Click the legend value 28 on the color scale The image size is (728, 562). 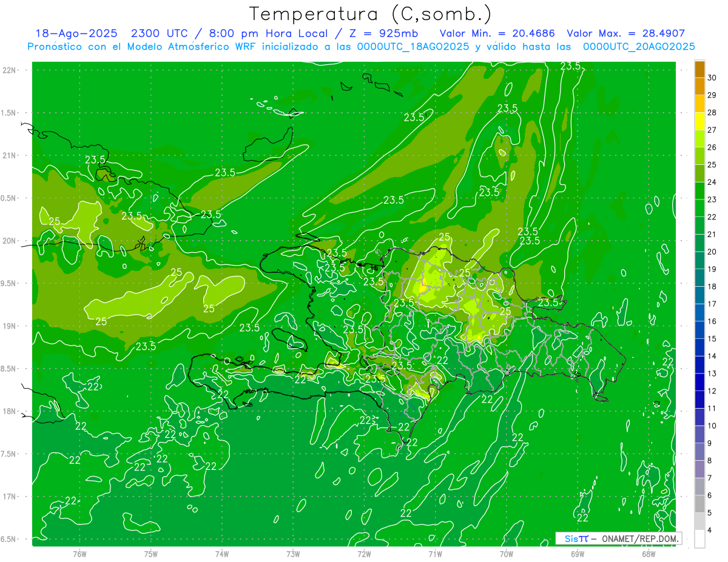tap(712, 112)
